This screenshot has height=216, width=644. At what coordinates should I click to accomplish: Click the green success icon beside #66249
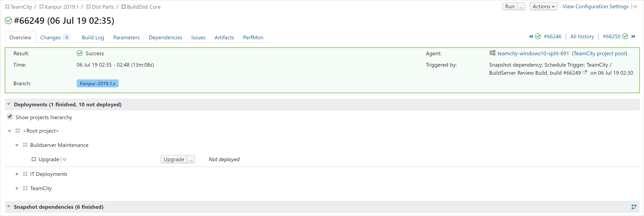tap(8, 20)
